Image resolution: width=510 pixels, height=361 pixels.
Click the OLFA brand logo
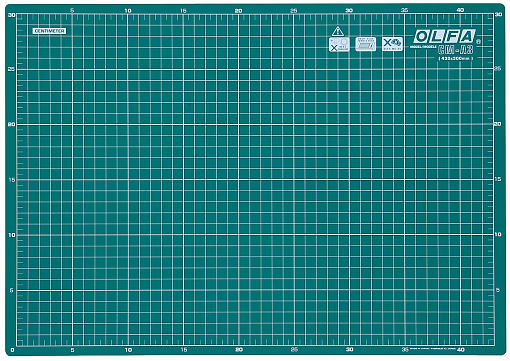pos(444,36)
